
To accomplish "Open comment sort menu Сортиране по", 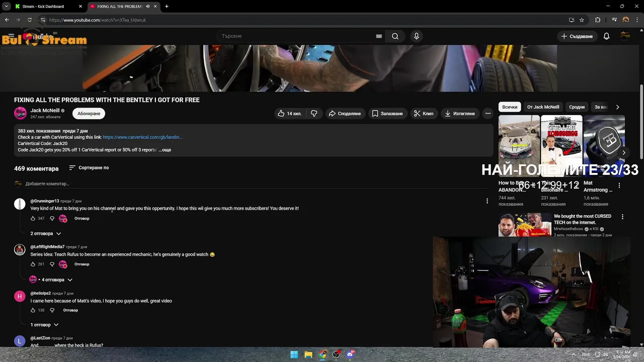I will click(89, 167).
